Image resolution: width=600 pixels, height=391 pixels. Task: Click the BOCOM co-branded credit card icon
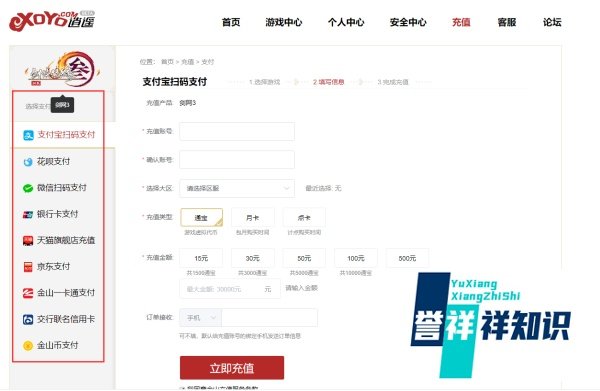click(x=28, y=319)
